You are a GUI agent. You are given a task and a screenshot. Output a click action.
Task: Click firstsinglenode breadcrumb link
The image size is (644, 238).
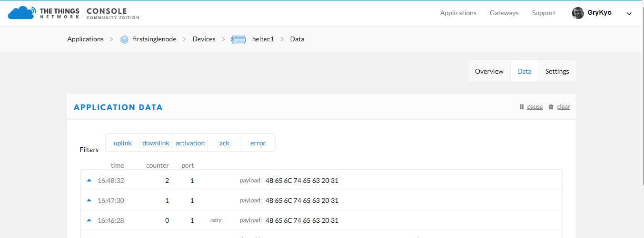coord(155,39)
